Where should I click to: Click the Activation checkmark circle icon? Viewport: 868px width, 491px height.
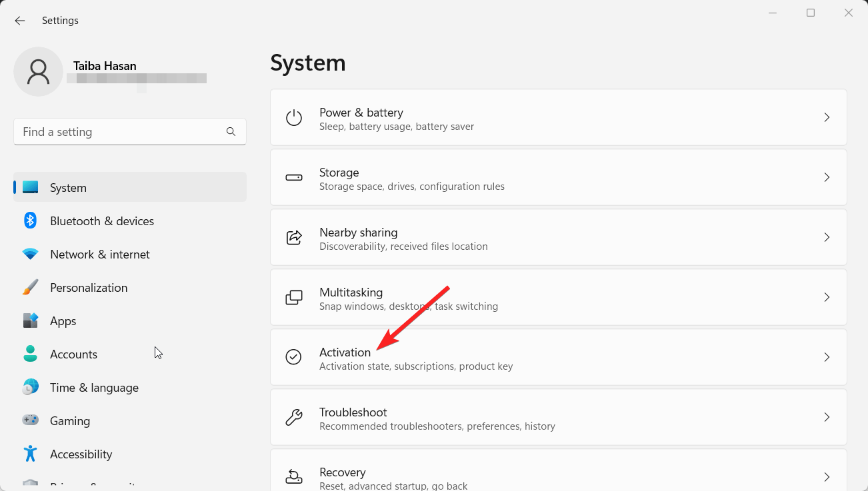294,357
